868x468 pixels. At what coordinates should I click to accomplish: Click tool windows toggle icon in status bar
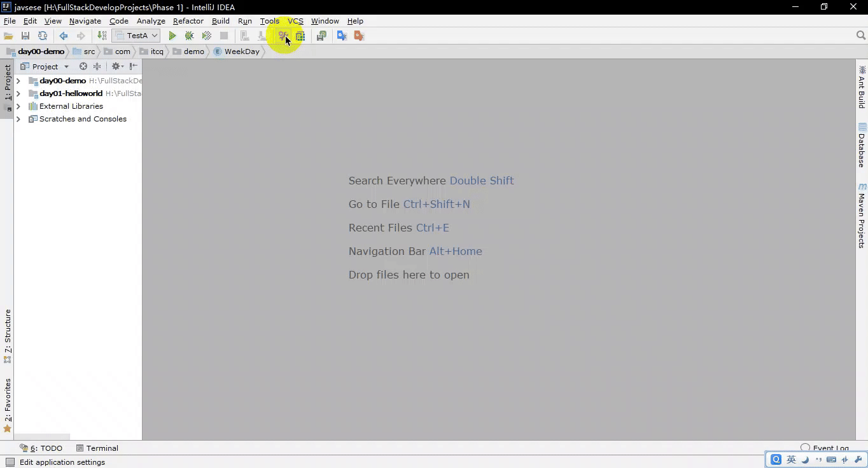click(10, 462)
